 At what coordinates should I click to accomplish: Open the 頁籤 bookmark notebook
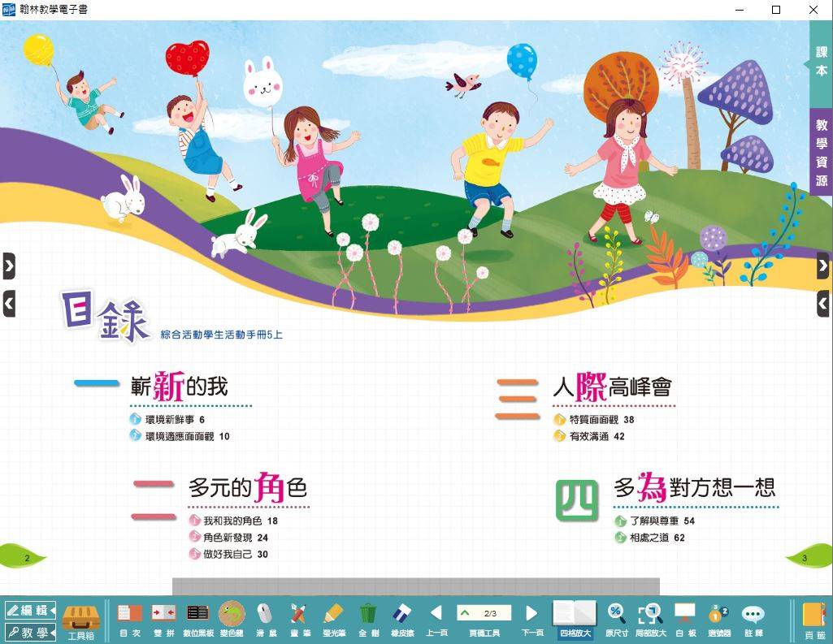814,621
